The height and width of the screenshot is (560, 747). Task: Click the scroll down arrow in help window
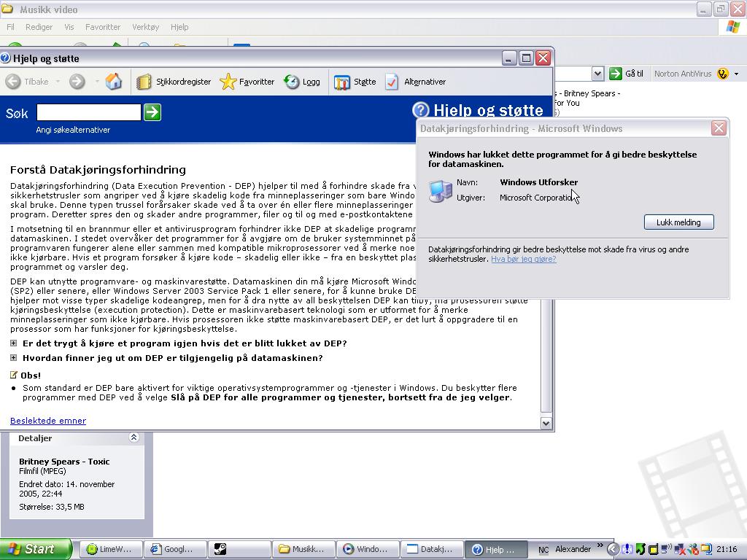point(546,423)
